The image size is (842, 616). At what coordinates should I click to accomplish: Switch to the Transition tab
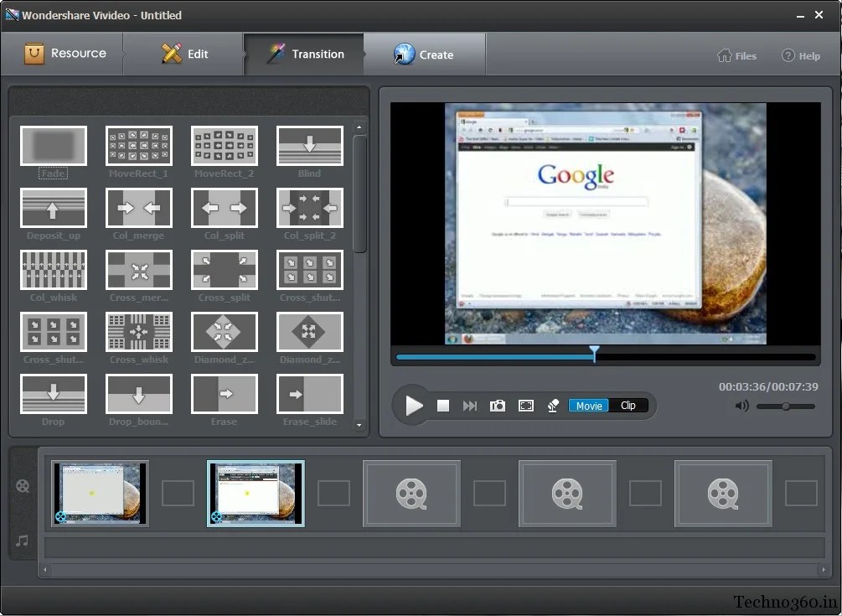pyautogui.click(x=304, y=53)
